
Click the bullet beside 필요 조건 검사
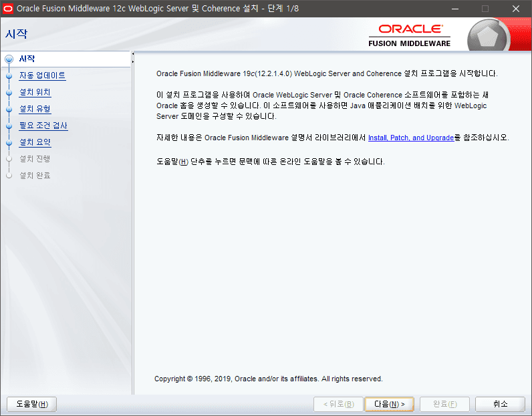(x=9, y=126)
